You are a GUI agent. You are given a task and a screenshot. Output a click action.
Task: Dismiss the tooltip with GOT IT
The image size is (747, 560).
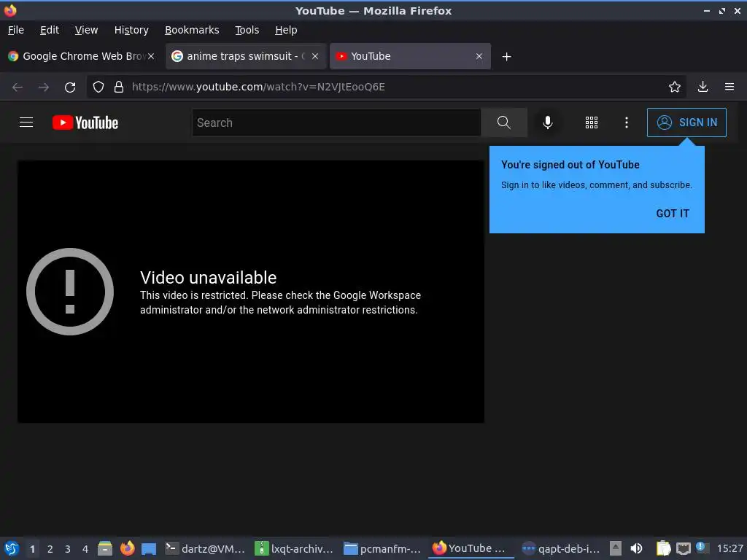click(672, 214)
